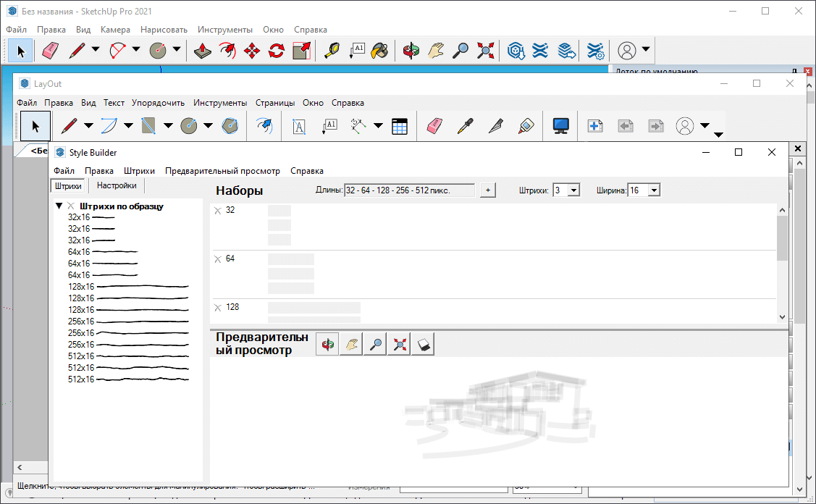Select the Push/Pull tool in SketchUp
Image resolution: width=816 pixels, height=504 pixels.
tap(203, 51)
